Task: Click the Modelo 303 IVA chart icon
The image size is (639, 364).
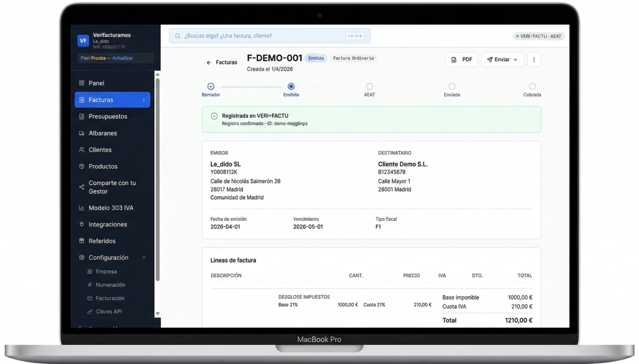Action: click(x=82, y=207)
